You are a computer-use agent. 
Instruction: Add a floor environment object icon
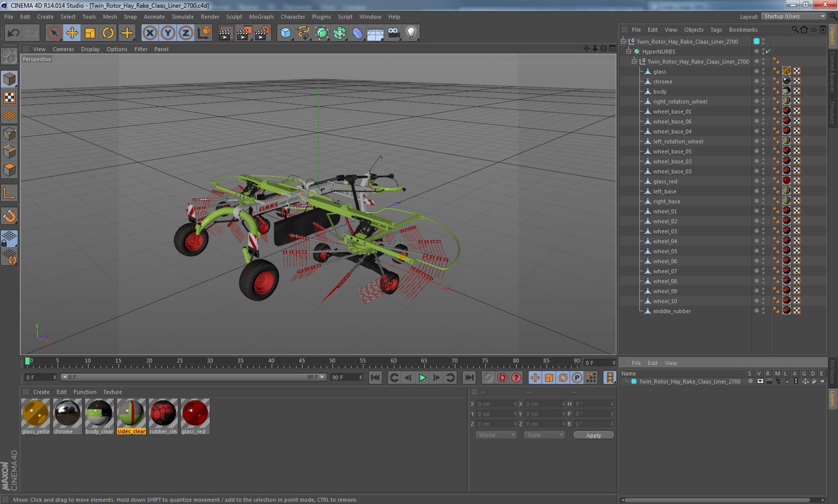click(x=375, y=33)
